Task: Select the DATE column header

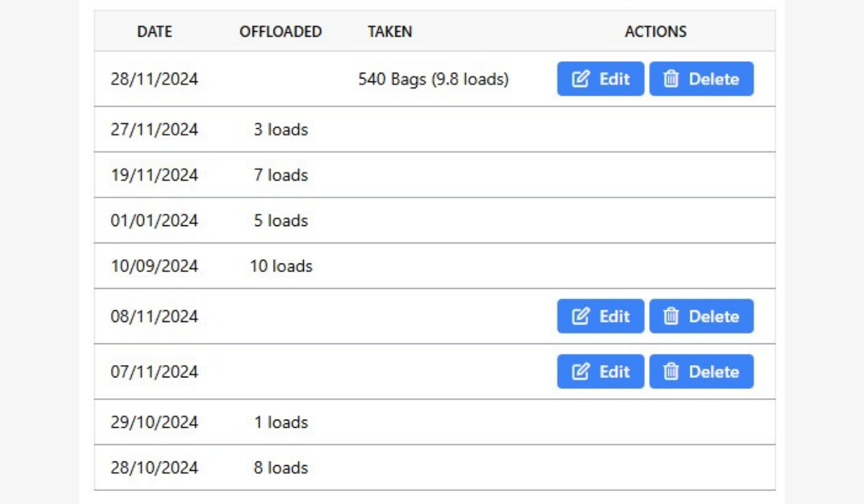Action: coord(155,32)
